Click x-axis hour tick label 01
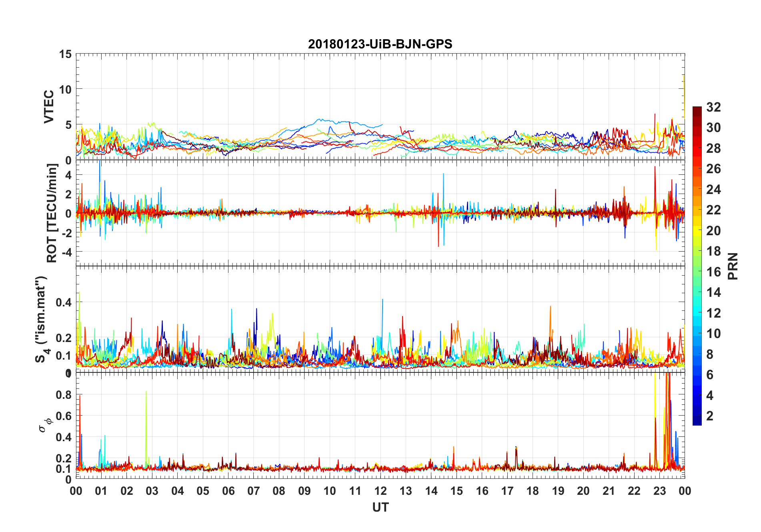This screenshot has width=761, height=532. point(101,491)
